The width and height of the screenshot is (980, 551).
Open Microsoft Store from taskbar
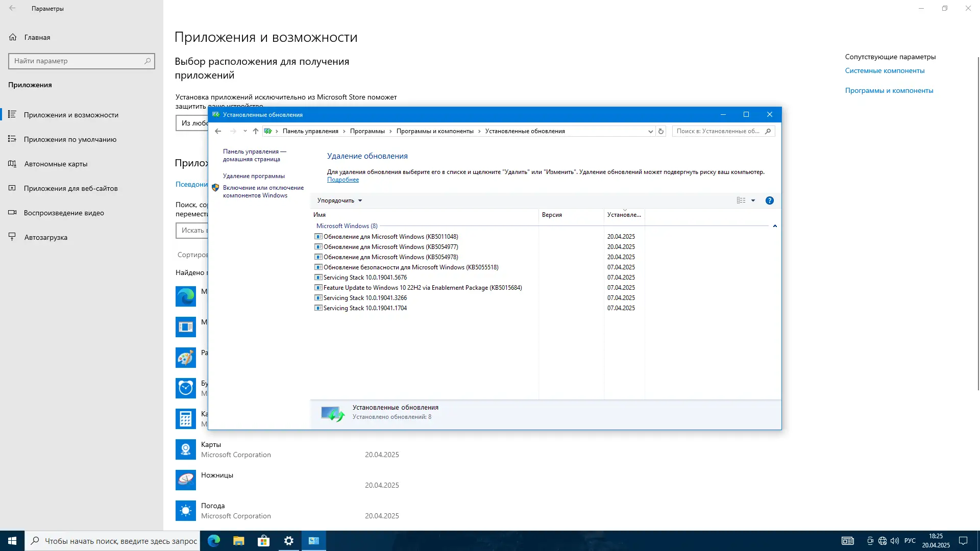[x=263, y=541]
